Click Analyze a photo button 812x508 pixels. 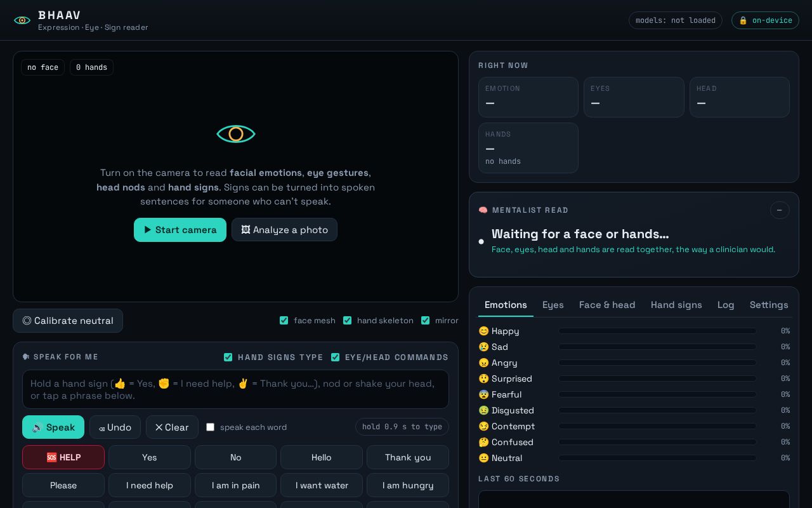click(x=284, y=230)
